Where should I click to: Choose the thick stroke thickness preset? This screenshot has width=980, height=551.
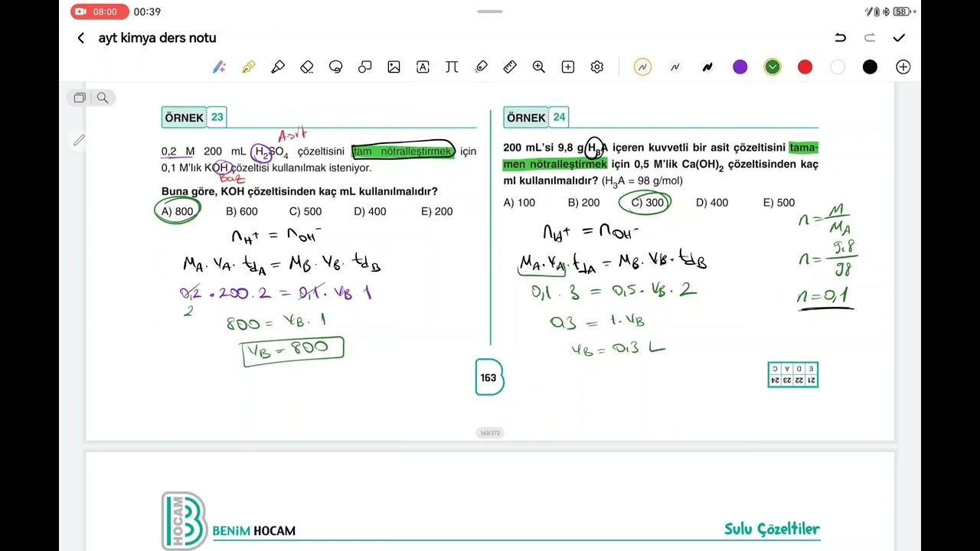point(707,67)
